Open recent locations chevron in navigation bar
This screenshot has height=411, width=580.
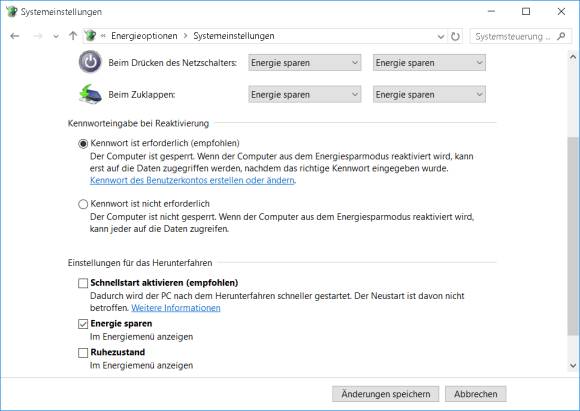click(x=56, y=36)
